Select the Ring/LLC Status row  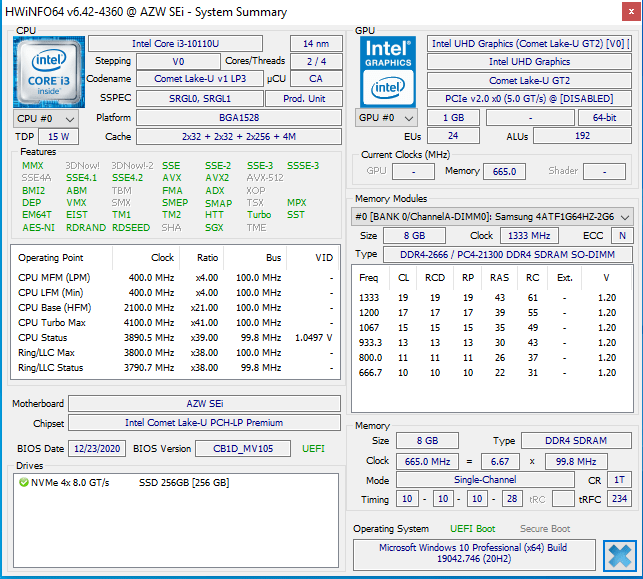[176, 367]
